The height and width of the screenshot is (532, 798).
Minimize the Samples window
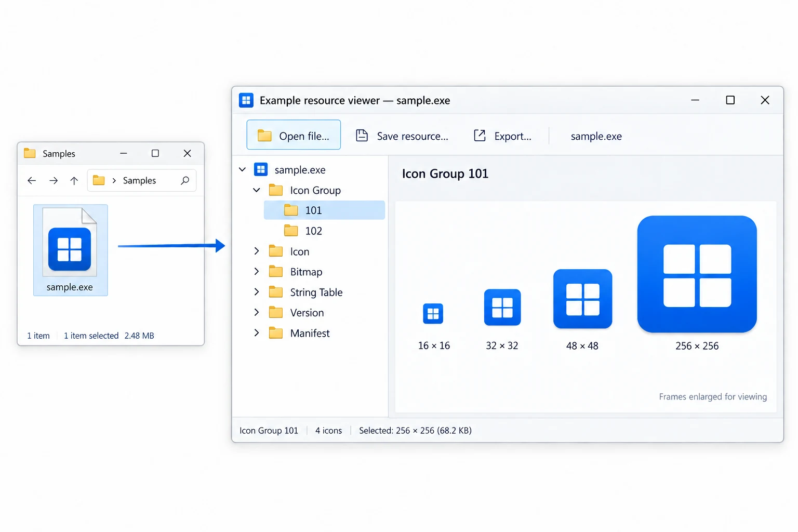point(124,153)
